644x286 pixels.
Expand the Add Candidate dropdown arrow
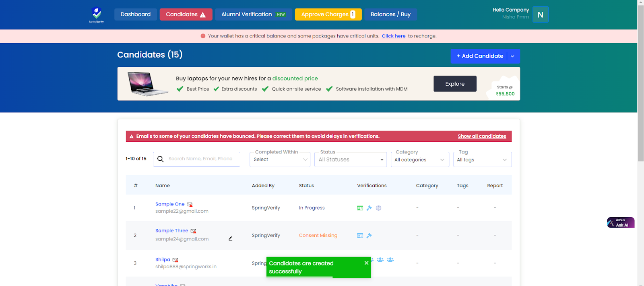512,56
